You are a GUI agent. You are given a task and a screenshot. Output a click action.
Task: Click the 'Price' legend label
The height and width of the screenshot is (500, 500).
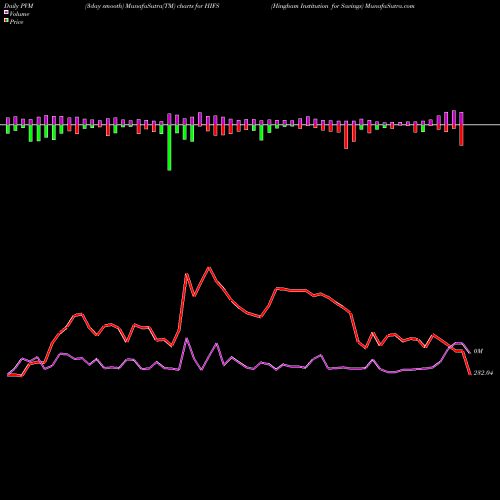[16, 22]
